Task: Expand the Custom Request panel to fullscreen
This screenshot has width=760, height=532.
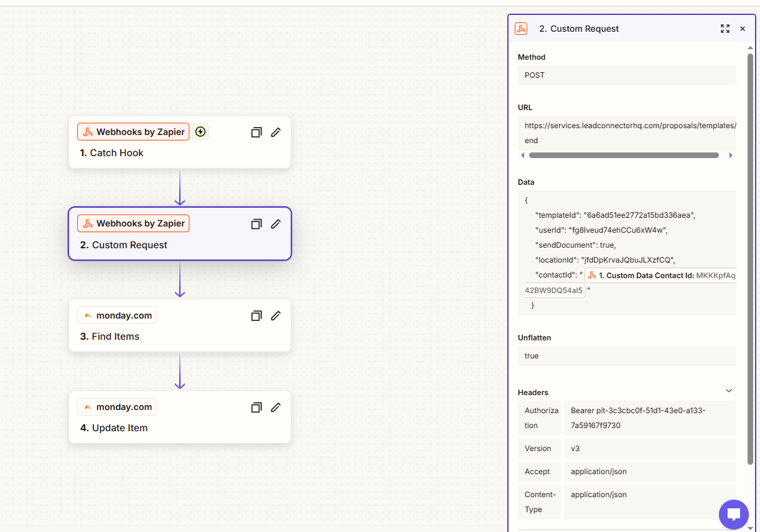Action: [725, 29]
